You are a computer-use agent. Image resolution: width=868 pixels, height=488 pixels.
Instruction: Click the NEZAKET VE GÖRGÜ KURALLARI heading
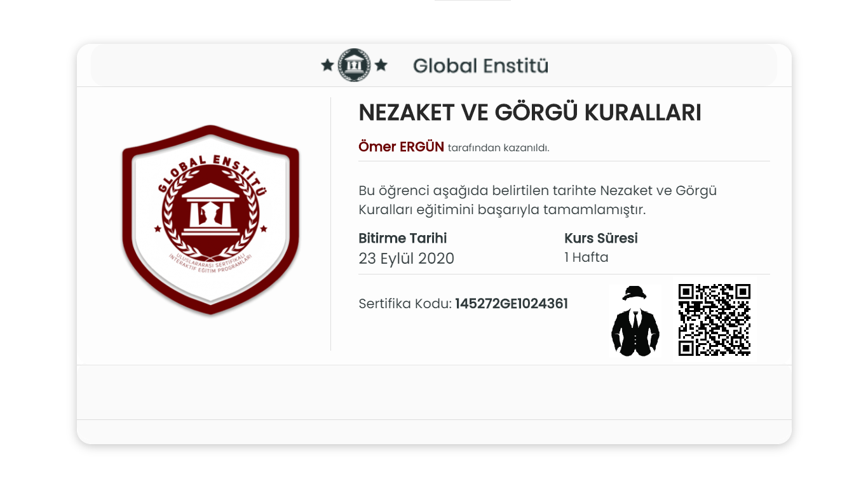pyautogui.click(x=530, y=112)
